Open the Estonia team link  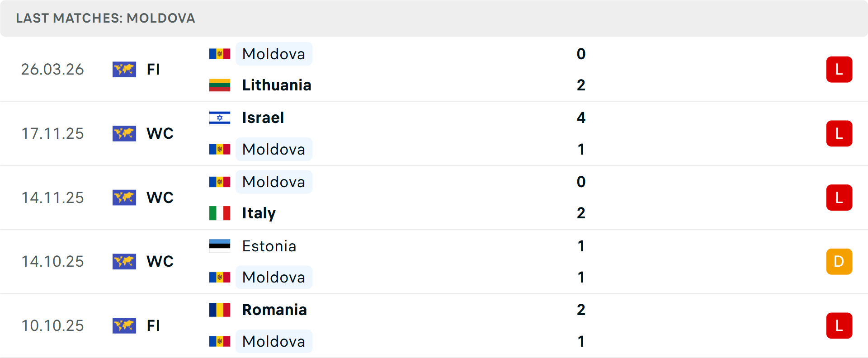click(269, 246)
